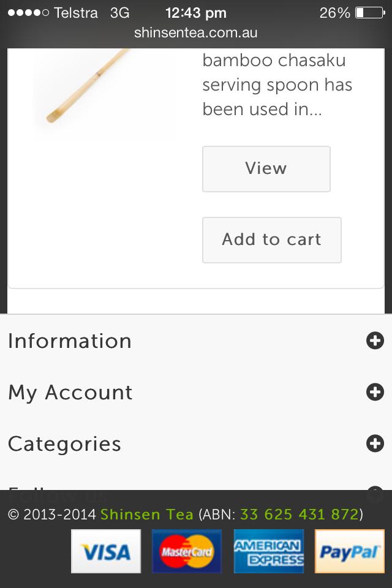The height and width of the screenshot is (588, 392).
Task: Tap the shinsentea.com.au address bar
Action: (196, 32)
